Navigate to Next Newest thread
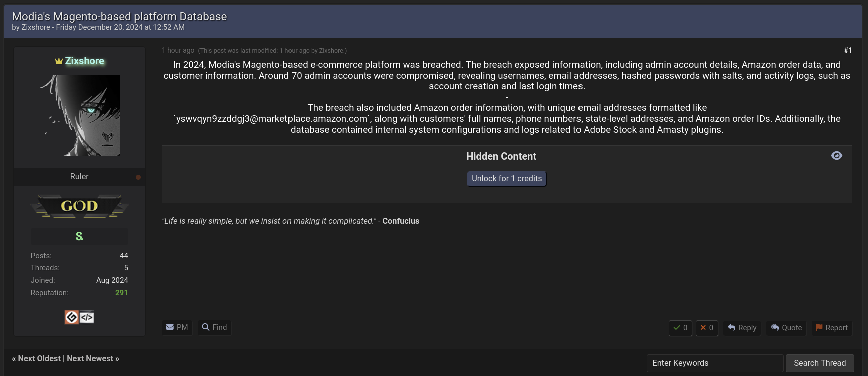This screenshot has height=376, width=868. (90, 358)
